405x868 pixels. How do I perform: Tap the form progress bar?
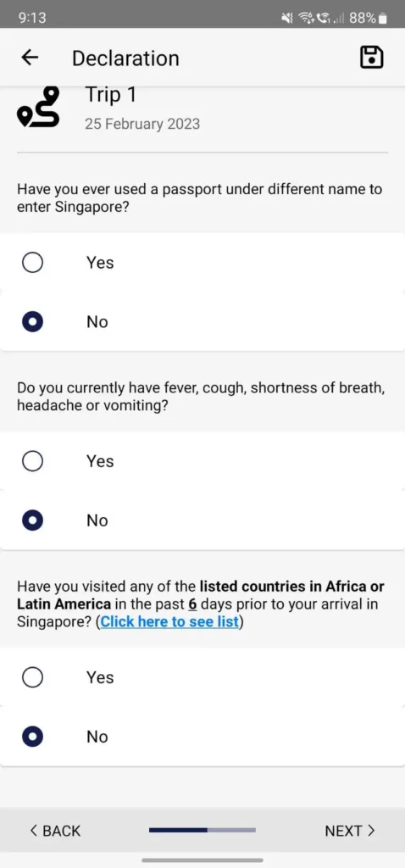[x=202, y=830]
